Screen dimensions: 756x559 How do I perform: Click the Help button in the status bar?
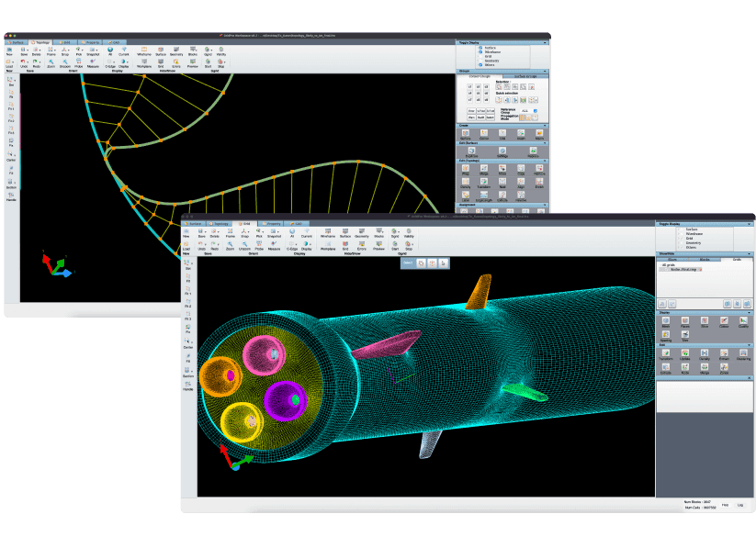[x=725, y=504]
